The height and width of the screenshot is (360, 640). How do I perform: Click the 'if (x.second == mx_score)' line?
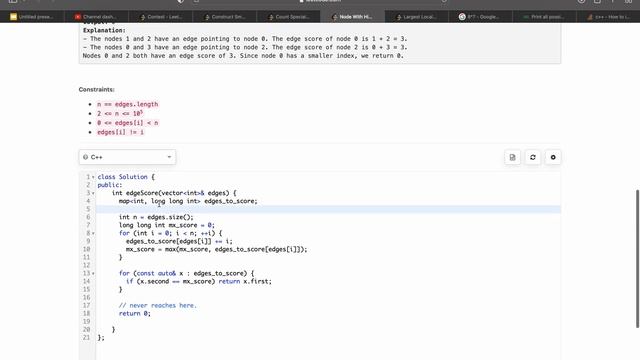(199, 282)
